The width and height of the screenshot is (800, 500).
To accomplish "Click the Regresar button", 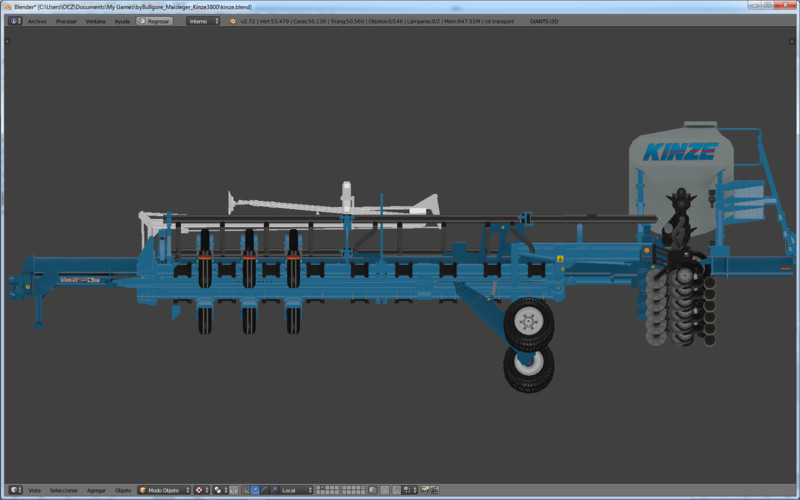I will click(x=154, y=20).
